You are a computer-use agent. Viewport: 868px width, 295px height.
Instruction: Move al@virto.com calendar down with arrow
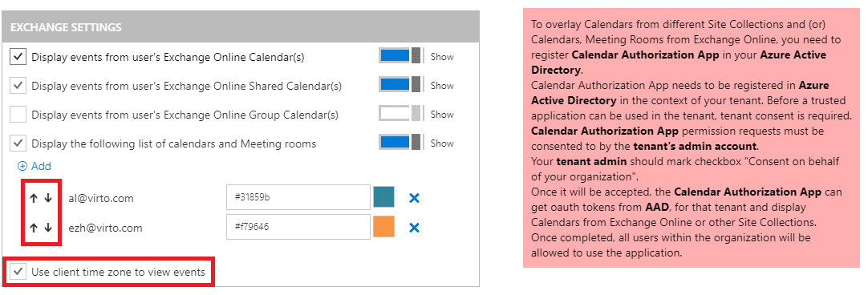click(48, 198)
